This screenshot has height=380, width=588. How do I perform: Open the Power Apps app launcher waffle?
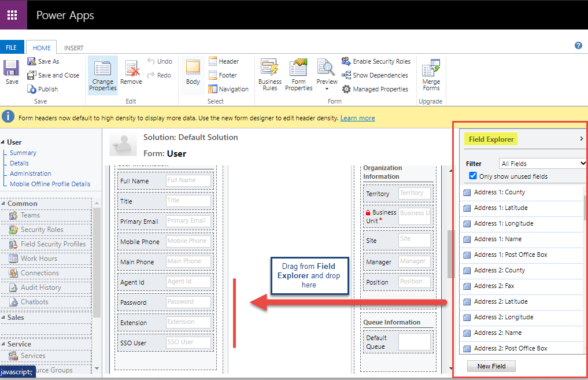click(x=13, y=15)
